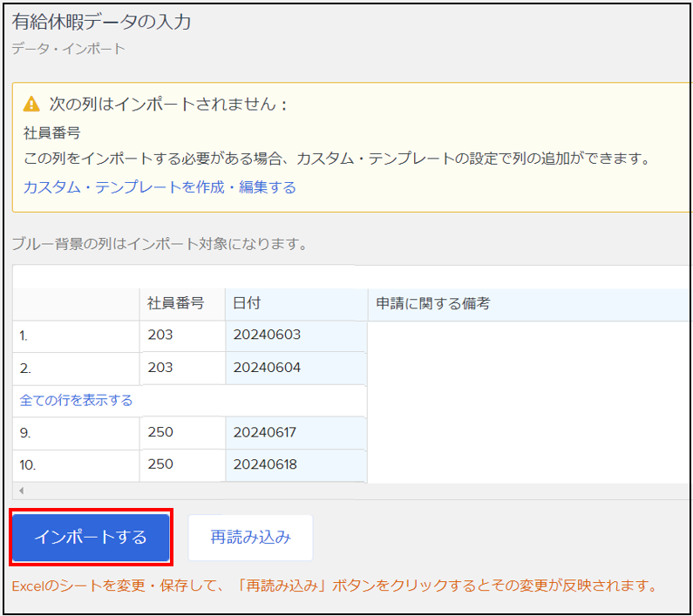Click 社員番号 cell 250 in row 9
The width and height of the screenshot is (693, 616).
click(x=182, y=433)
